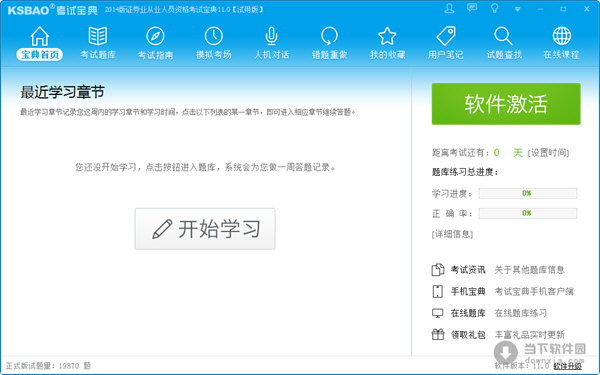Viewport: 600px width, 375px height.
Task: Open 模拟考场 clock icon
Action: [214, 36]
